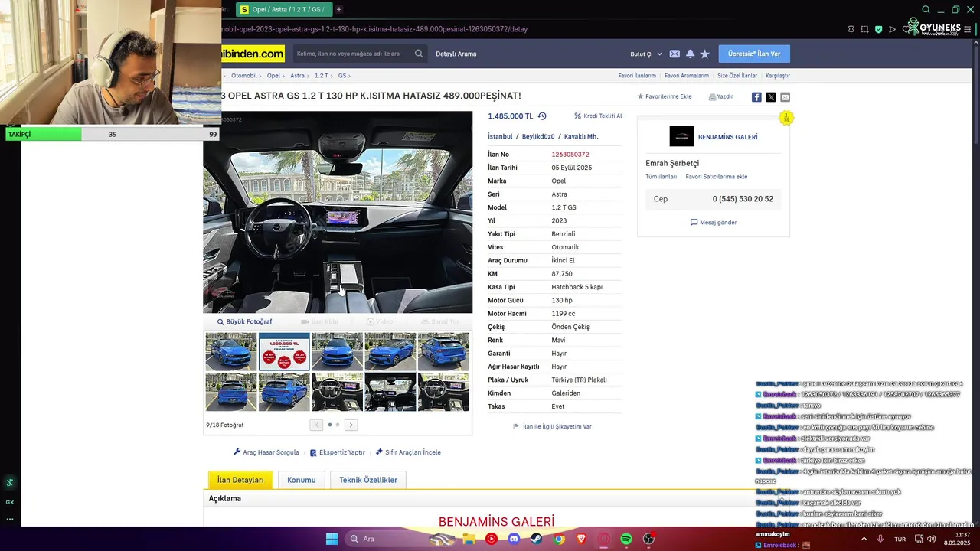Click the Beylikdüzü location link
980x551 pixels.
pyautogui.click(x=538, y=136)
